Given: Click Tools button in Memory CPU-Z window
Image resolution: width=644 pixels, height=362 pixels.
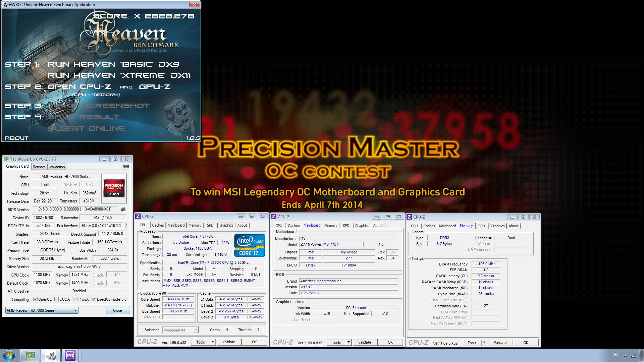Looking at the screenshot, I should 472,343.
